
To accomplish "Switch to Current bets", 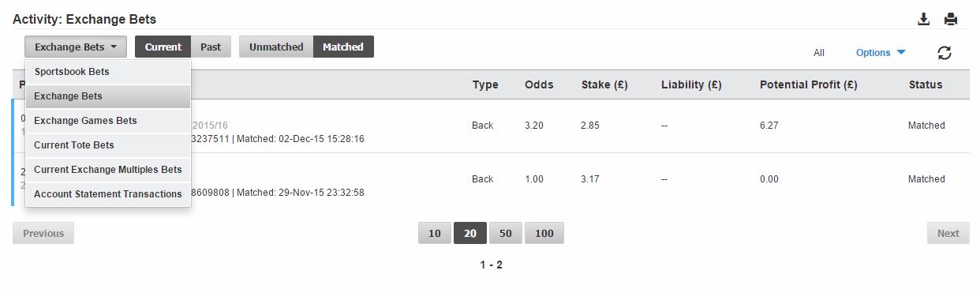I will pyautogui.click(x=163, y=47).
